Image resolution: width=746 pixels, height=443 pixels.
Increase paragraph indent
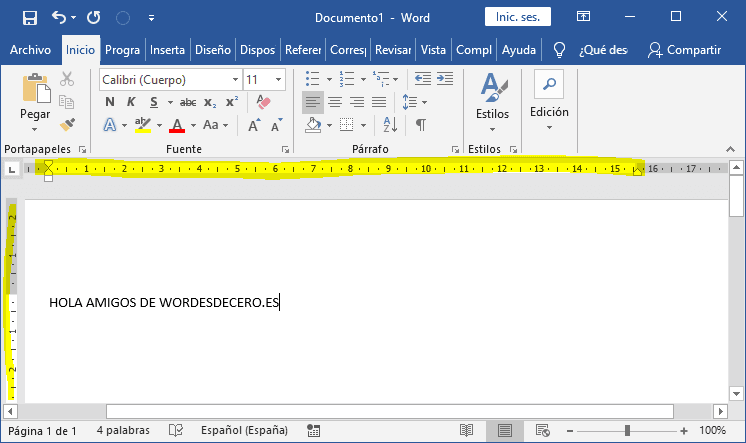click(x=445, y=79)
